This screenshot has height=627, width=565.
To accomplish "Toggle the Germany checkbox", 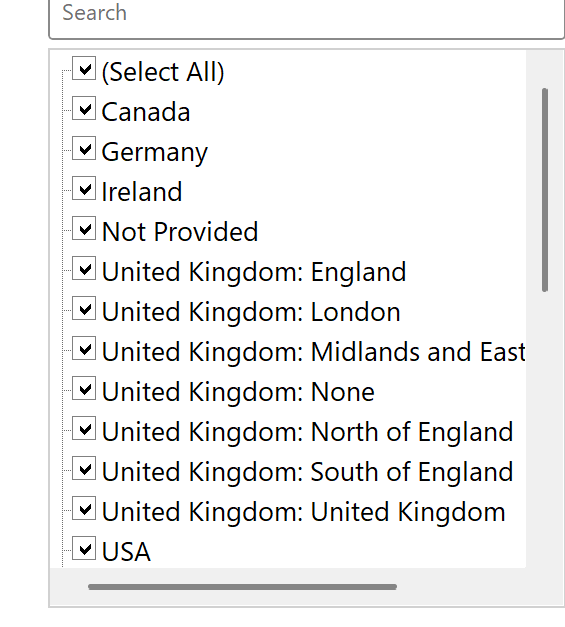I will click(84, 148).
